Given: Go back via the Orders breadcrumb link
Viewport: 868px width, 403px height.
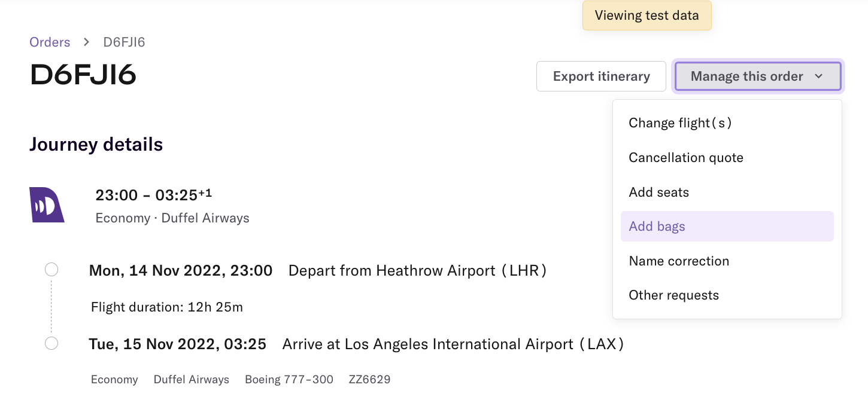Looking at the screenshot, I should tap(50, 42).
